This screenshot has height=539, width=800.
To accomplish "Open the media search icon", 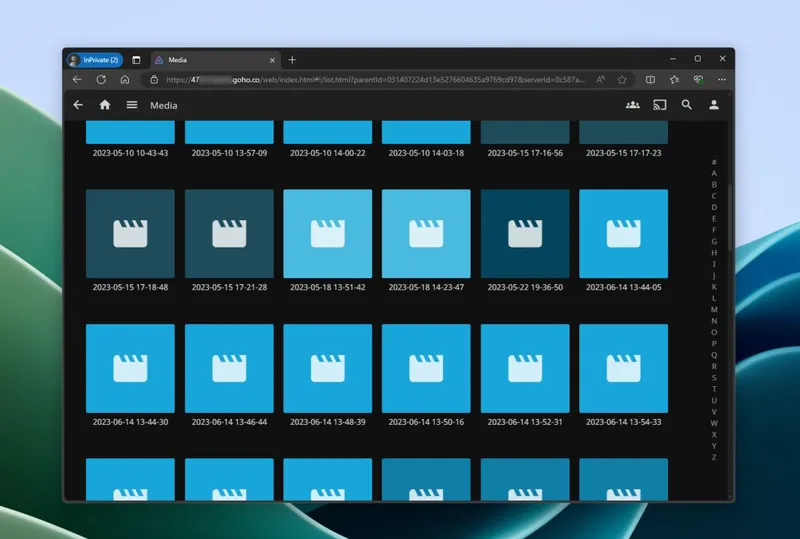I will [x=687, y=105].
